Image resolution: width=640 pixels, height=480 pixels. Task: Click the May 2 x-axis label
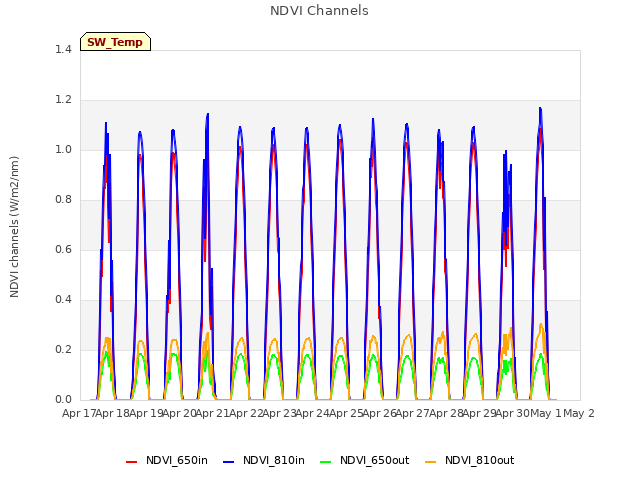579,413
